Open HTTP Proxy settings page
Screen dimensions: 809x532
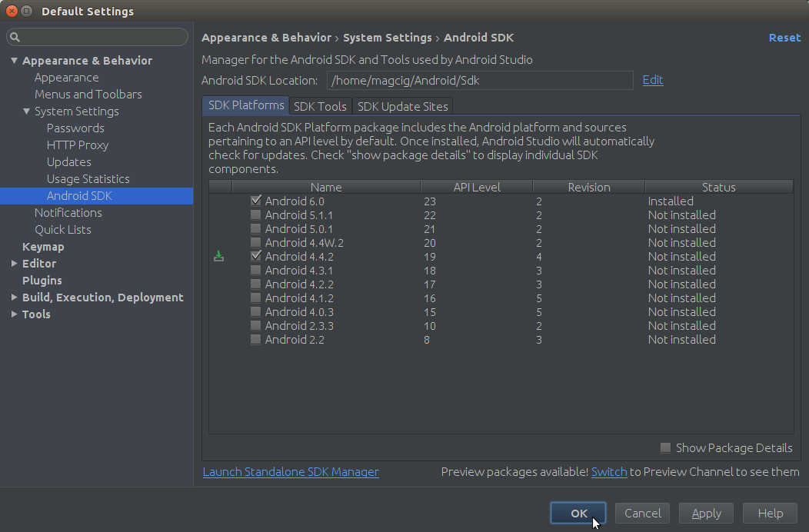(78, 145)
